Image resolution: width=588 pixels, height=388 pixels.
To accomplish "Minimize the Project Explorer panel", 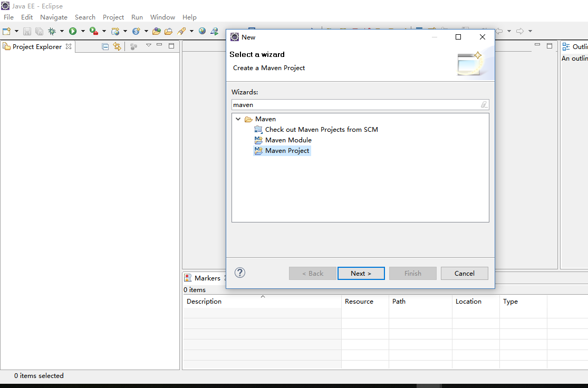I will tap(159, 45).
